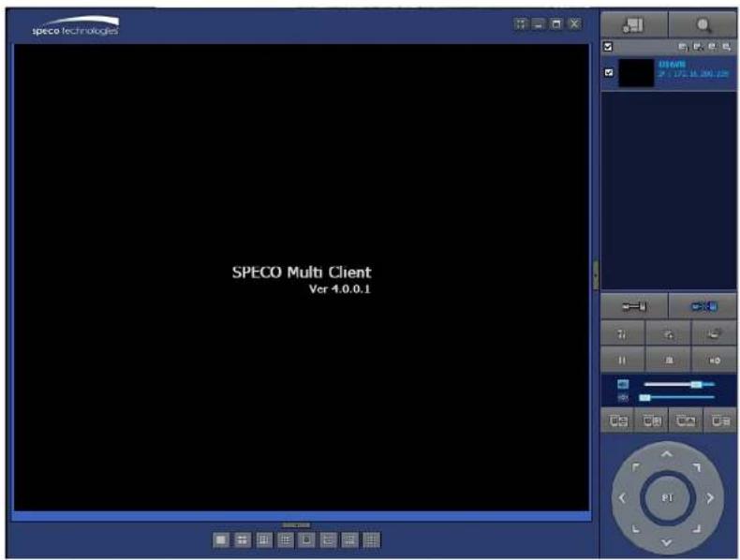Move the PTZ camera diagonally down-right

pyautogui.click(x=697, y=529)
